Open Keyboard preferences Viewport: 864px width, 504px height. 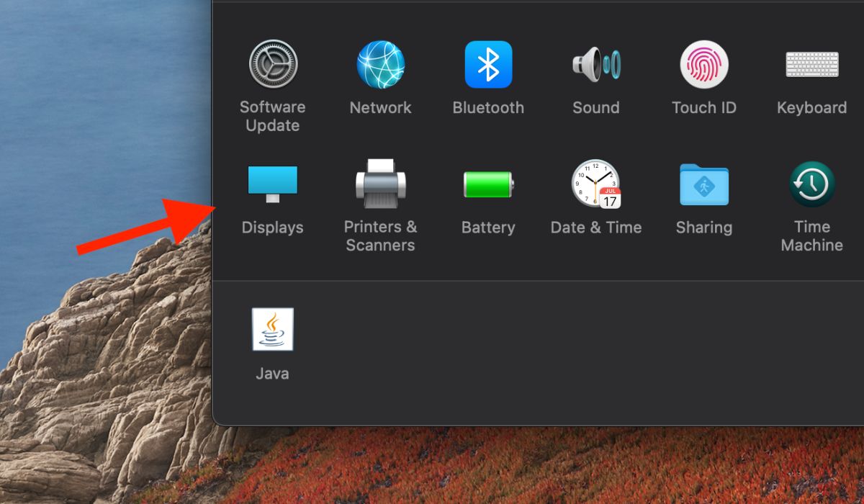point(811,63)
